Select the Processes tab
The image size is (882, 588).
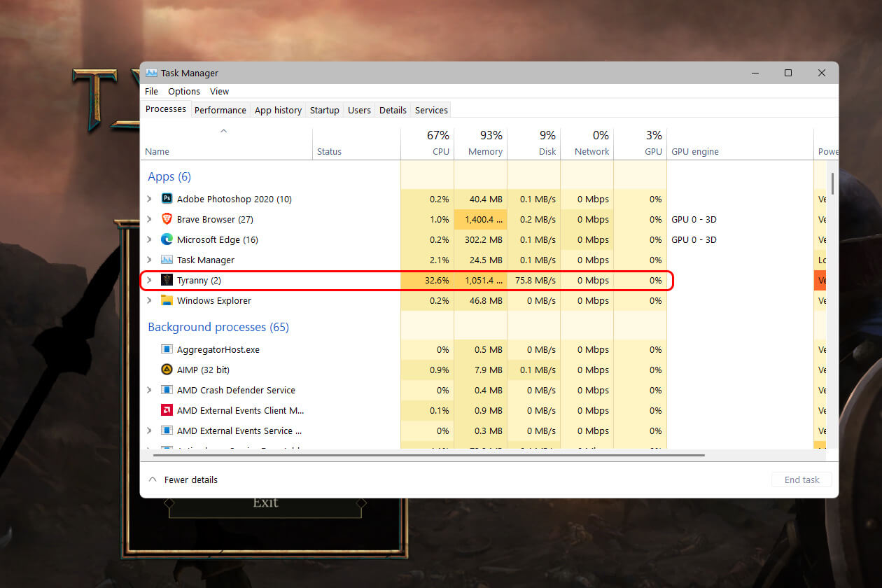pyautogui.click(x=166, y=109)
